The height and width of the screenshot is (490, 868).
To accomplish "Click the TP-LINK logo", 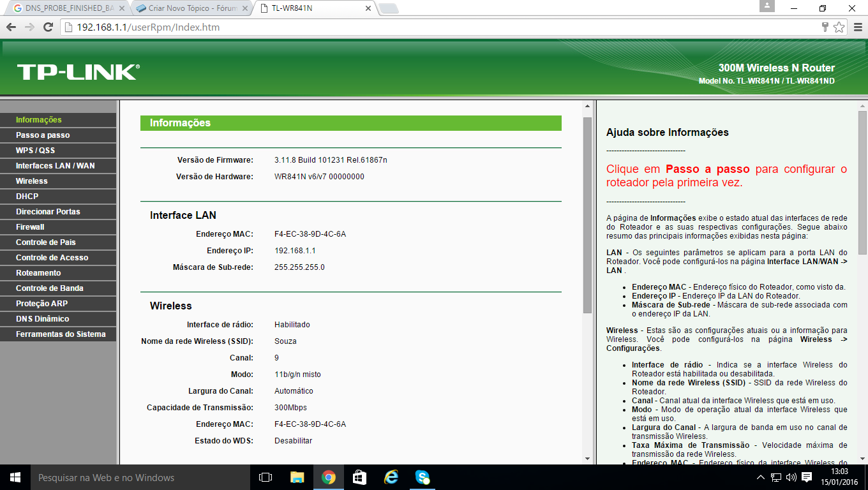I will [x=78, y=71].
